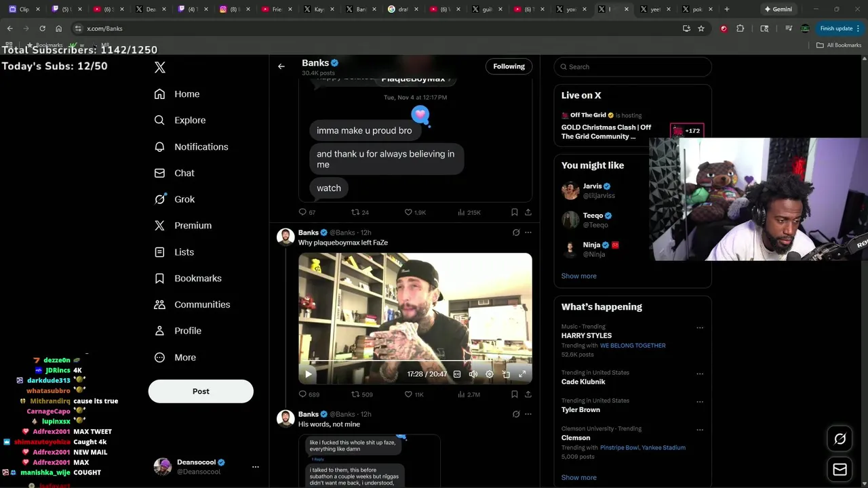Open Chrome extensions puzzle icon

[740, 28]
